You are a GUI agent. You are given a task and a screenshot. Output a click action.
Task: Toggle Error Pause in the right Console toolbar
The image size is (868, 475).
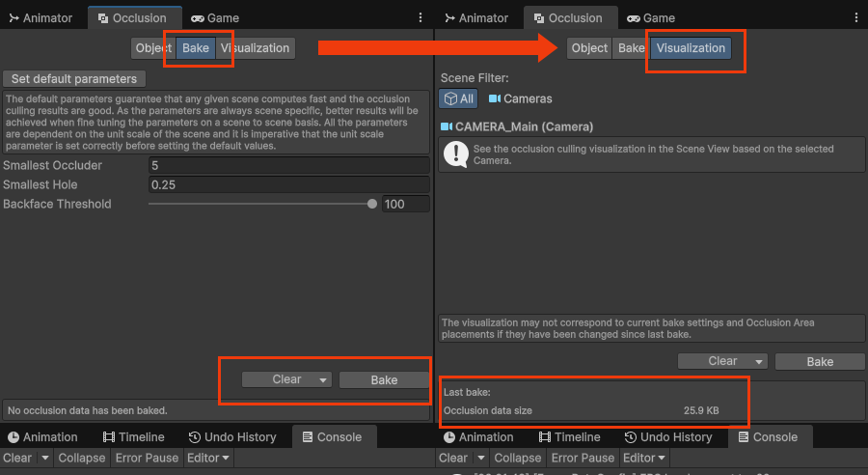(x=583, y=458)
